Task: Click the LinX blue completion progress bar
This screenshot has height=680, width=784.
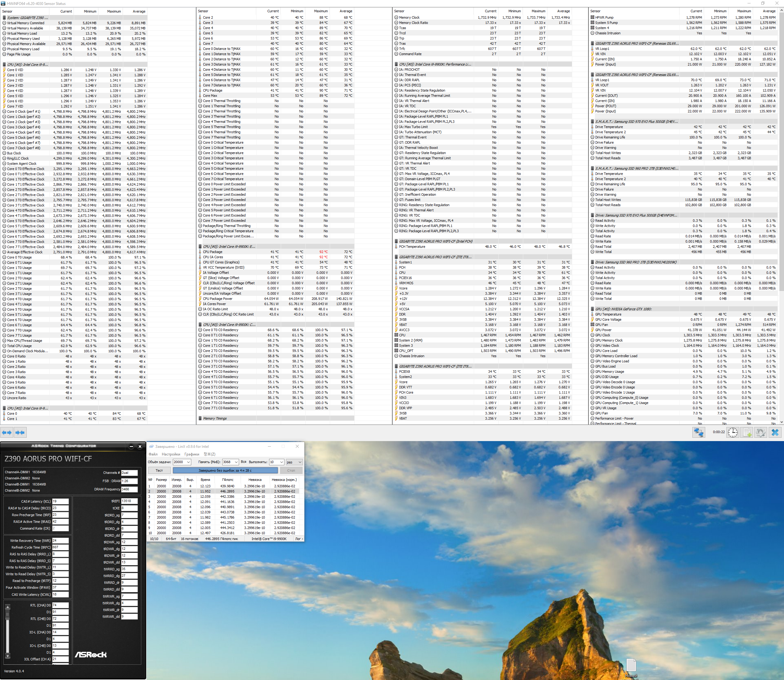Action: [x=225, y=470]
